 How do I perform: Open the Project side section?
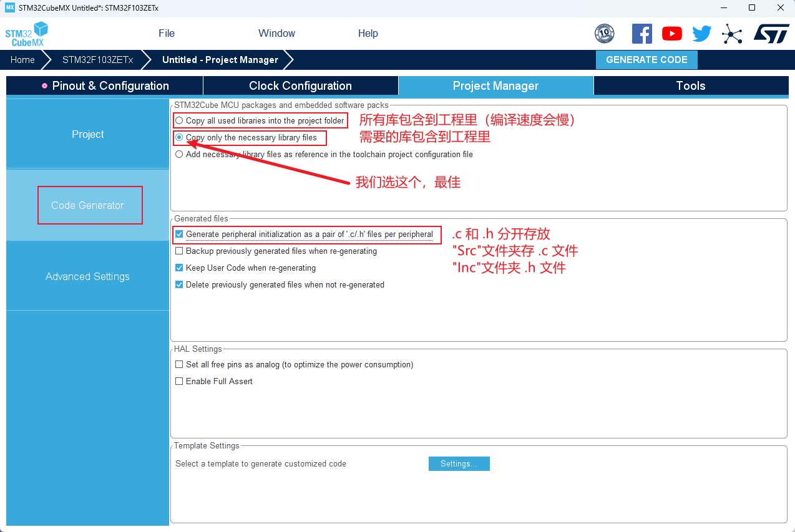[87, 134]
